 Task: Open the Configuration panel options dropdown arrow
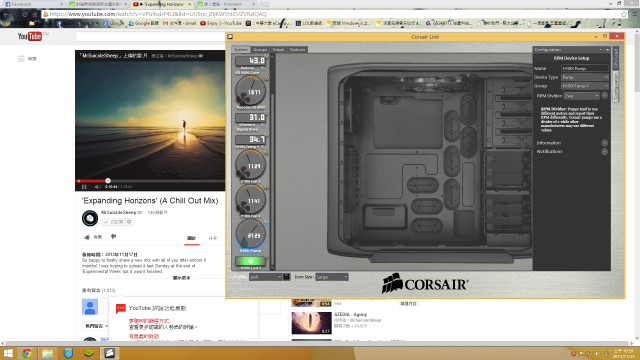tap(601, 50)
